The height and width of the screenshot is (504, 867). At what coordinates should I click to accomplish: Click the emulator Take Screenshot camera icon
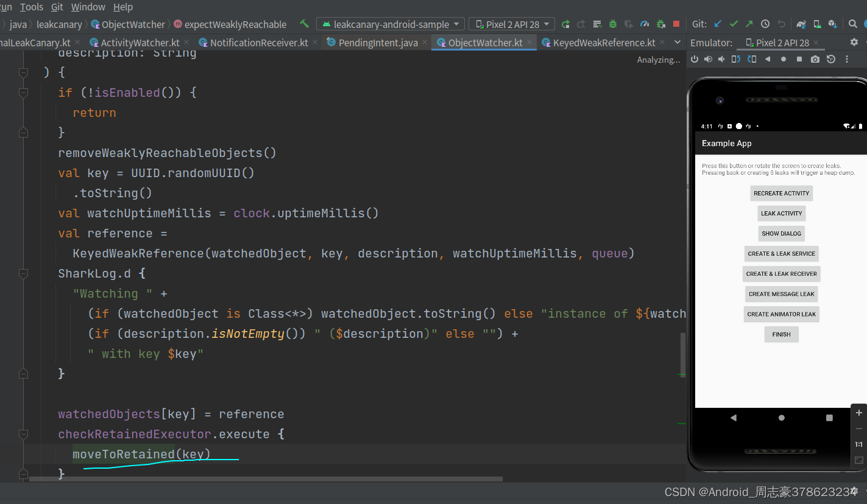(x=815, y=59)
